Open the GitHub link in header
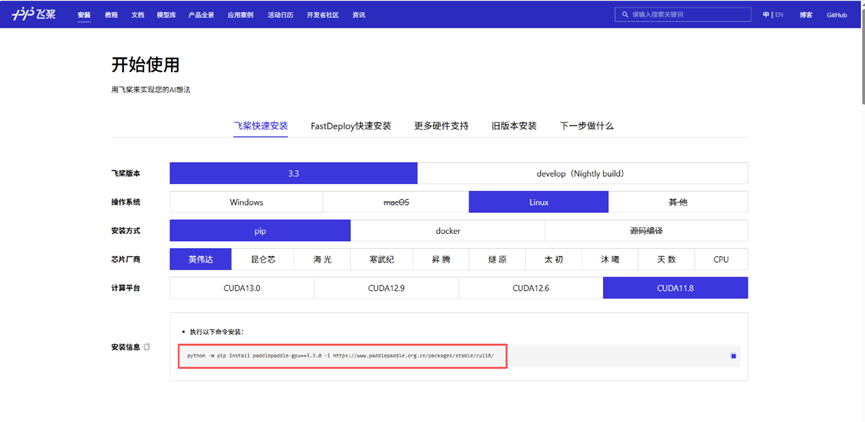 (x=836, y=15)
